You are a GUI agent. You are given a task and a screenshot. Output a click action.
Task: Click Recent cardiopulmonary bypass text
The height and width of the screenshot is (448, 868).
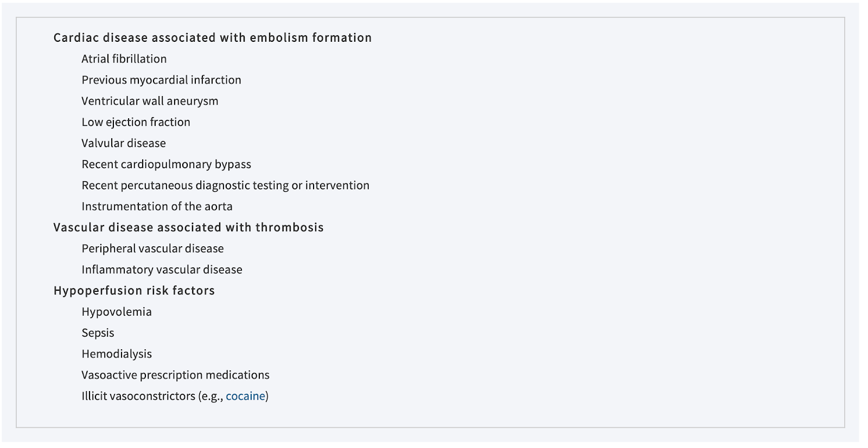(x=166, y=164)
